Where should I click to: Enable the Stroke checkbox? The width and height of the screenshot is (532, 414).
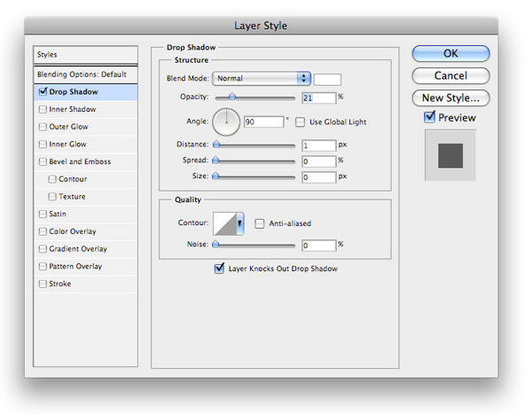pyautogui.click(x=43, y=284)
